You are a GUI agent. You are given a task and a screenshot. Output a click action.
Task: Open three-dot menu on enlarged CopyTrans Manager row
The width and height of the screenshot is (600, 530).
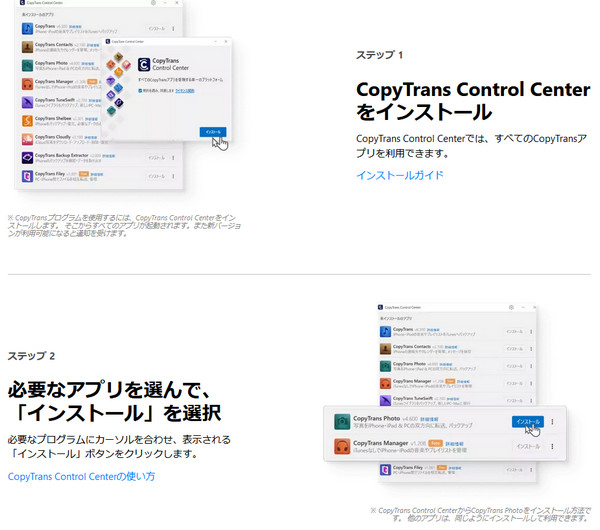click(x=552, y=446)
